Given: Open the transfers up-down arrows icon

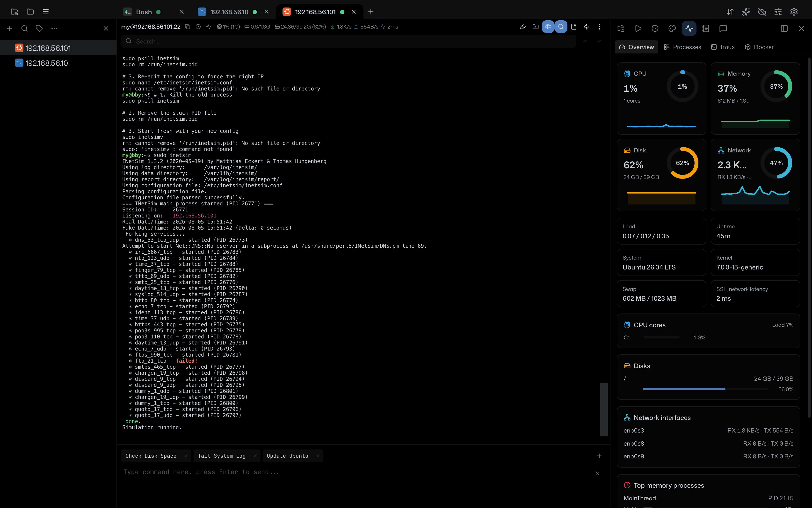Looking at the screenshot, I should pos(730,12).
